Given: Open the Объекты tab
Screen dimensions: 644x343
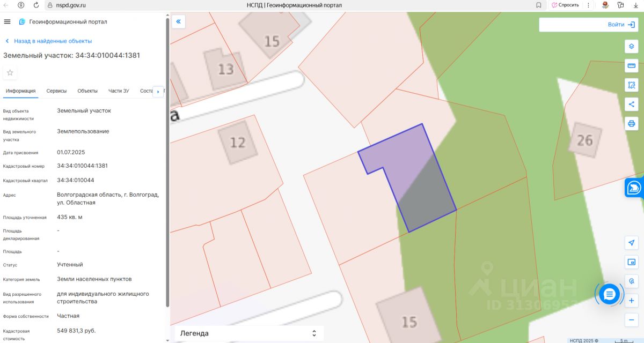Looking at the screenshot, I should pos(87,91).
